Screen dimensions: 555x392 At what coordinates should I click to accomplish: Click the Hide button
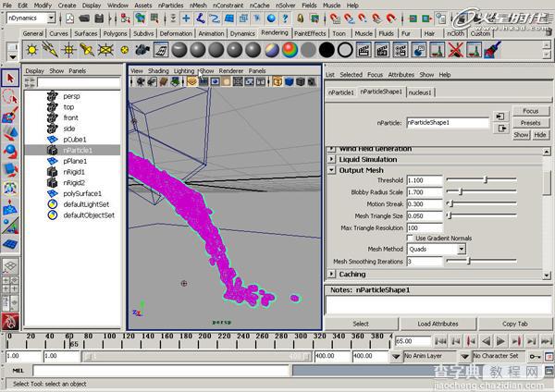540,135
